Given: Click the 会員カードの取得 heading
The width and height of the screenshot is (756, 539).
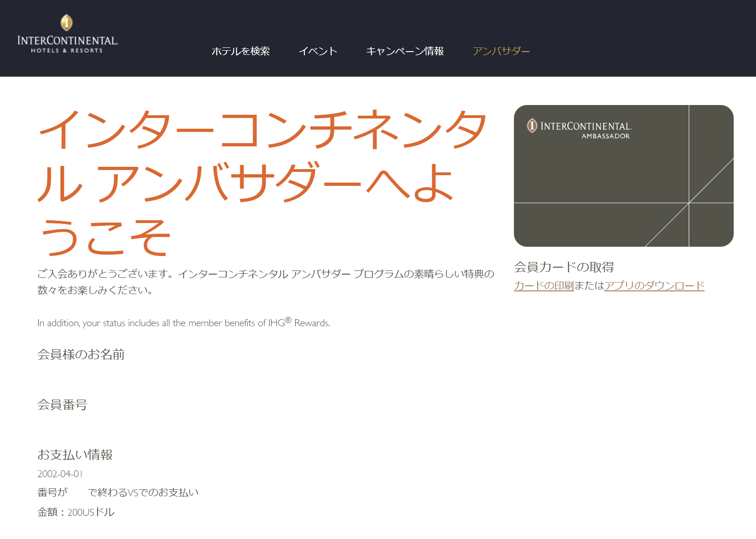Looking at the screenshot, I should 564,267.
